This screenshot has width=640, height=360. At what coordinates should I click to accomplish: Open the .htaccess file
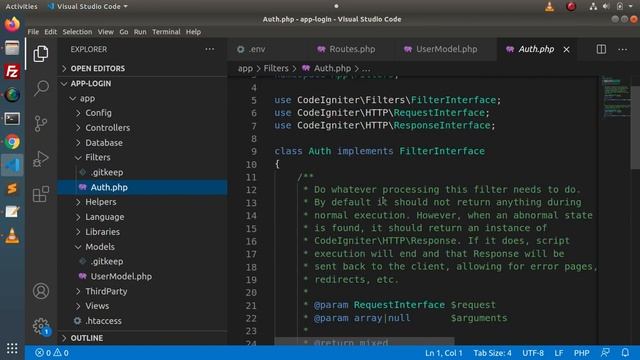(142, 321)
